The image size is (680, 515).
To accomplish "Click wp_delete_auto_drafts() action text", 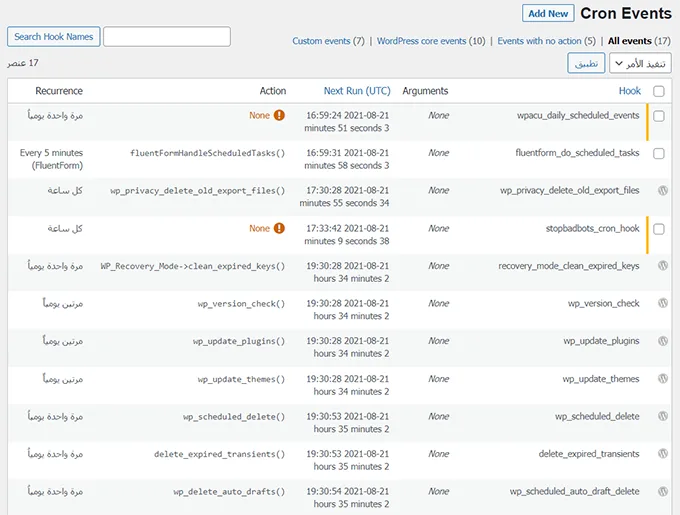I will (x=229, y=492).
